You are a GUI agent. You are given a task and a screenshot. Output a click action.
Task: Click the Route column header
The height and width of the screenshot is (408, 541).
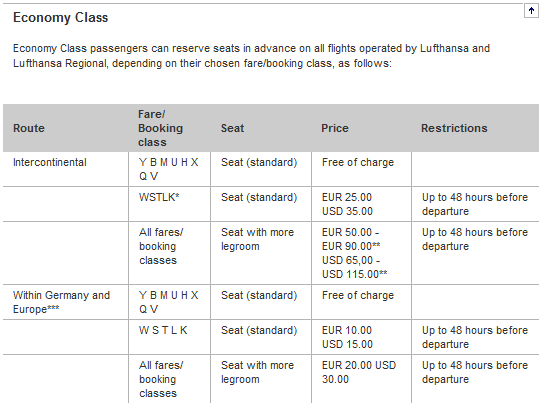(x=29, y=128)
